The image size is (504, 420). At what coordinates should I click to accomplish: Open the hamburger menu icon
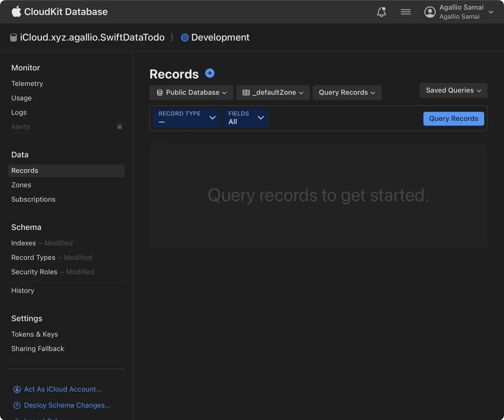[406, 12]
